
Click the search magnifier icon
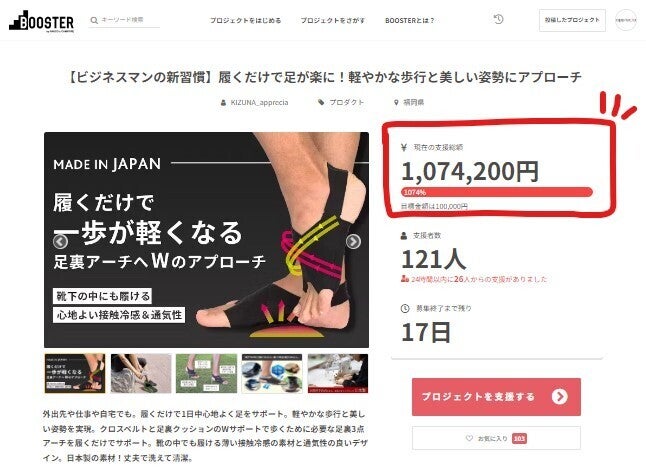pyautogui.click(x=94, y=20)
